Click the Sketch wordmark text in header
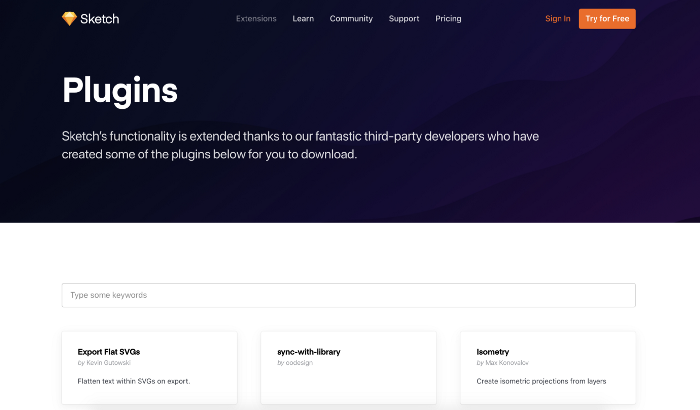The height and width of the screenshot is (410, 700). 100,18
